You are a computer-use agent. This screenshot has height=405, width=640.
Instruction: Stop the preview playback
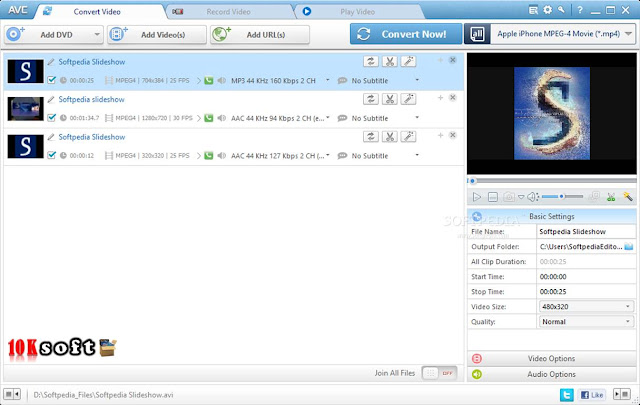[x=493, y=197]
